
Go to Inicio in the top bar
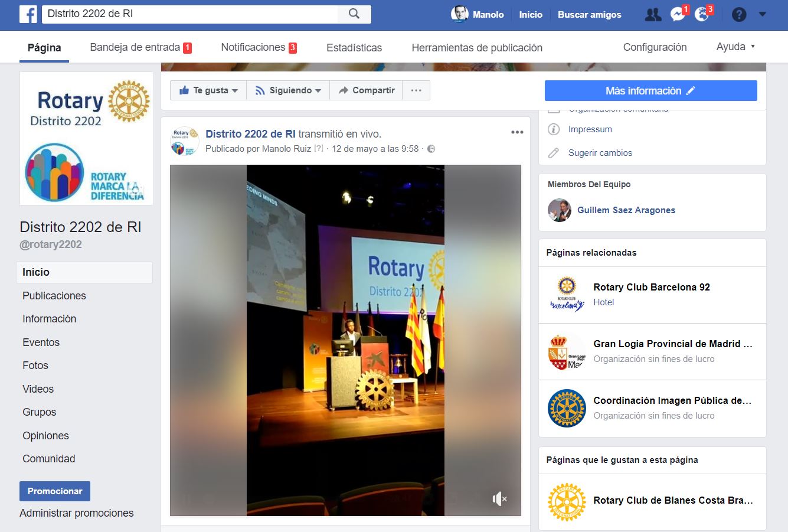coord(531,15)
